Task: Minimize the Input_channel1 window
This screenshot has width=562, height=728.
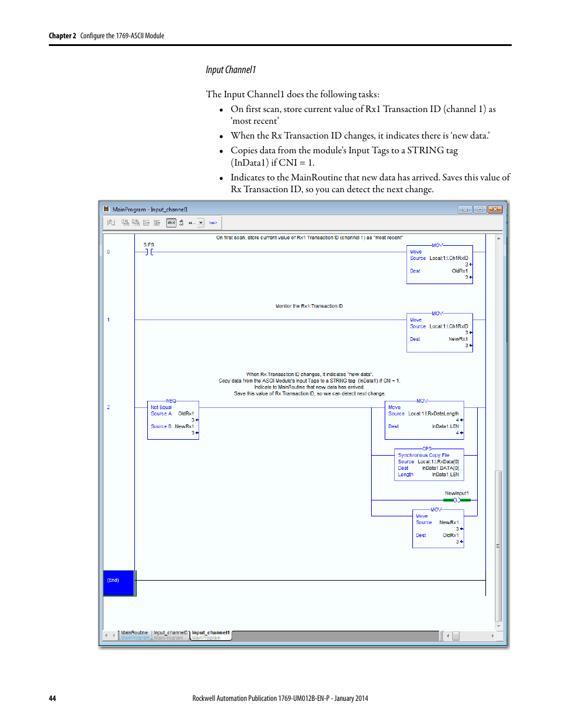Action: [x=465, y=209]
